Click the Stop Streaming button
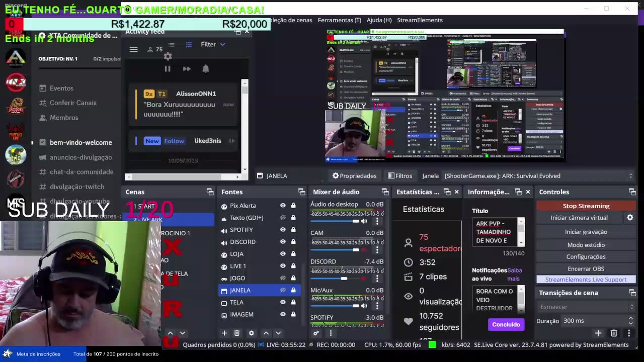644x362 pixels. pyautogui.click(x=586, y=206)
